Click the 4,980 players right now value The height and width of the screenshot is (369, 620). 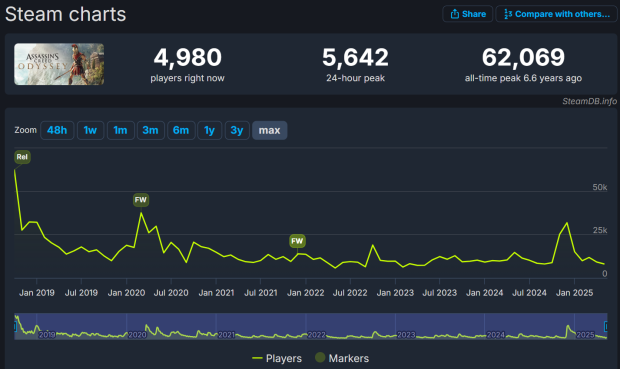pos(187,57)
